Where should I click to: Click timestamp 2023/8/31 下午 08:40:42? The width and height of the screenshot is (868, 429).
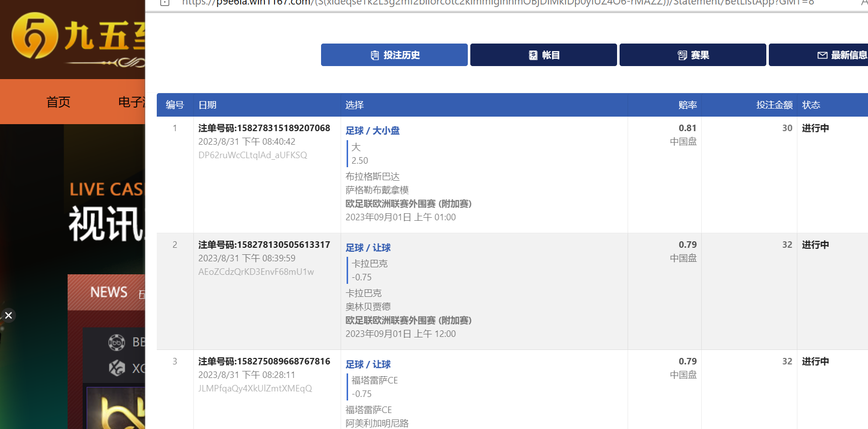pos(247,142)
